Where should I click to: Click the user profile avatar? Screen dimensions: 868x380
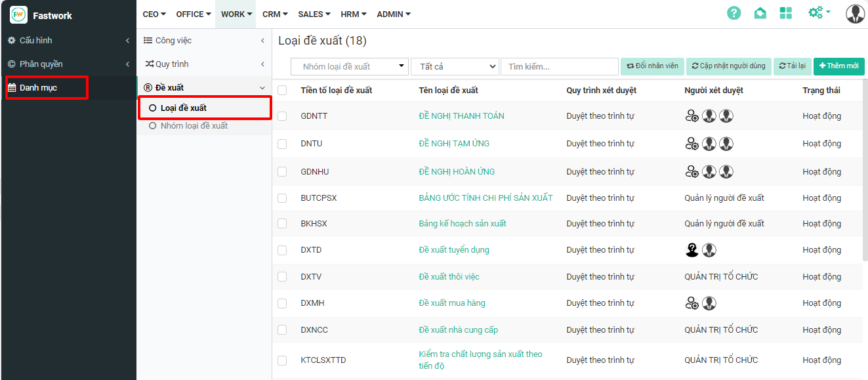click(x=855, y=14)
